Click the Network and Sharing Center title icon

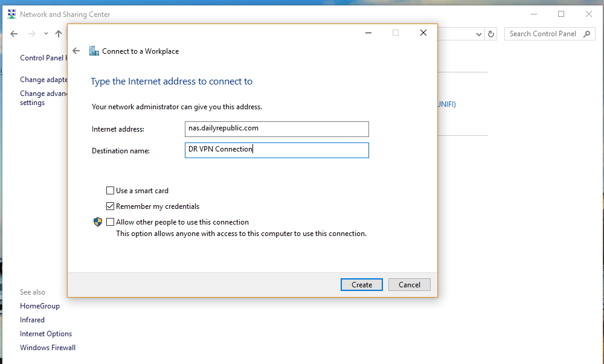point(11,14)
